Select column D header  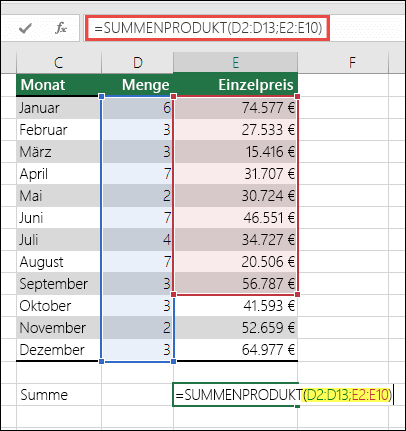[x=137, y=62]
